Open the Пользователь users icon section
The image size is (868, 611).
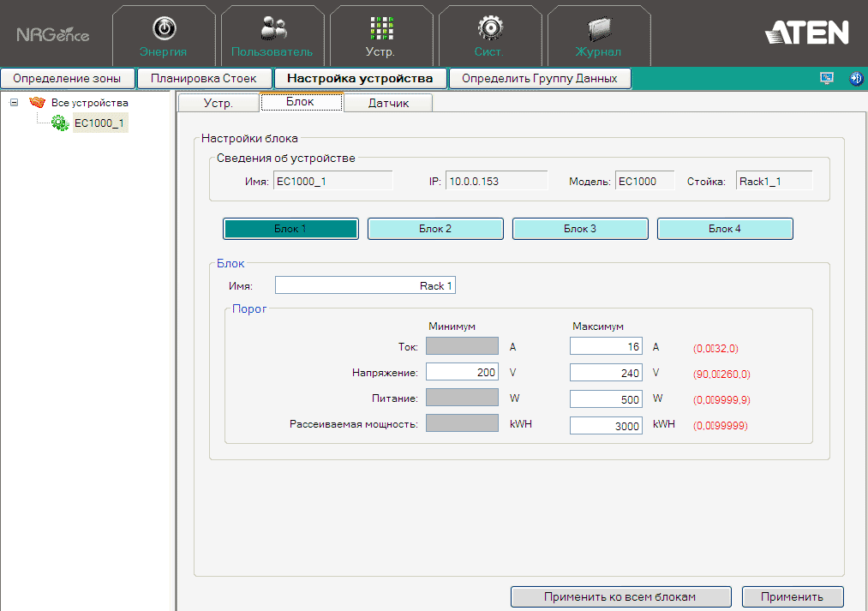click(272, 35)
